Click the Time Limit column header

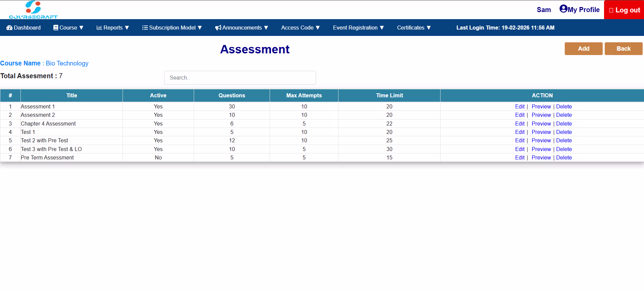389,95
